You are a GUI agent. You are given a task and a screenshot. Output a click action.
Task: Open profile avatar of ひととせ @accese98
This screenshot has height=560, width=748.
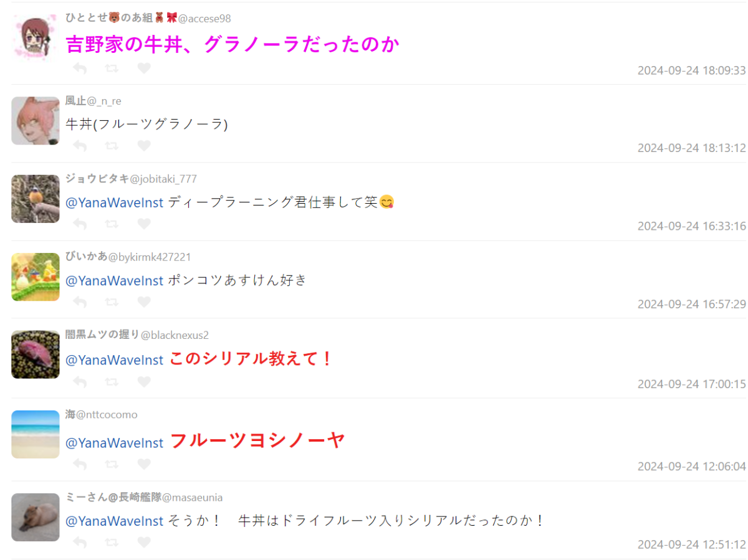pos(36,39)
